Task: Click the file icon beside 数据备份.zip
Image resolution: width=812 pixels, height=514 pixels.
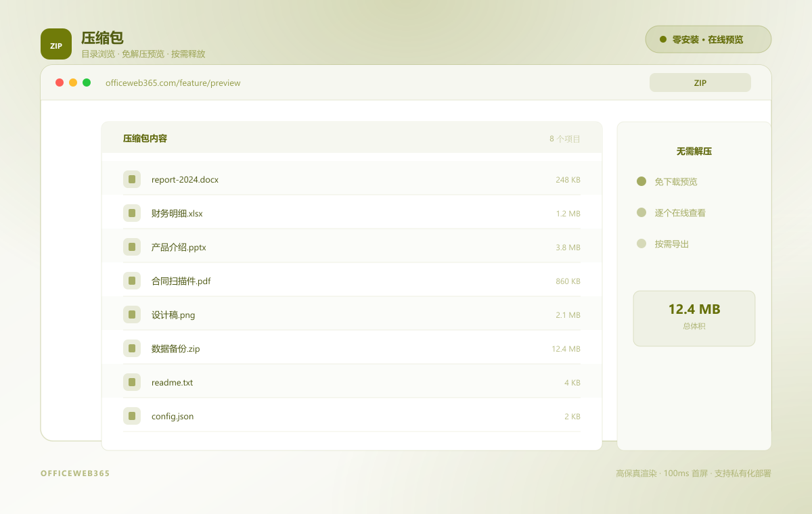Action: click(132, 348)
